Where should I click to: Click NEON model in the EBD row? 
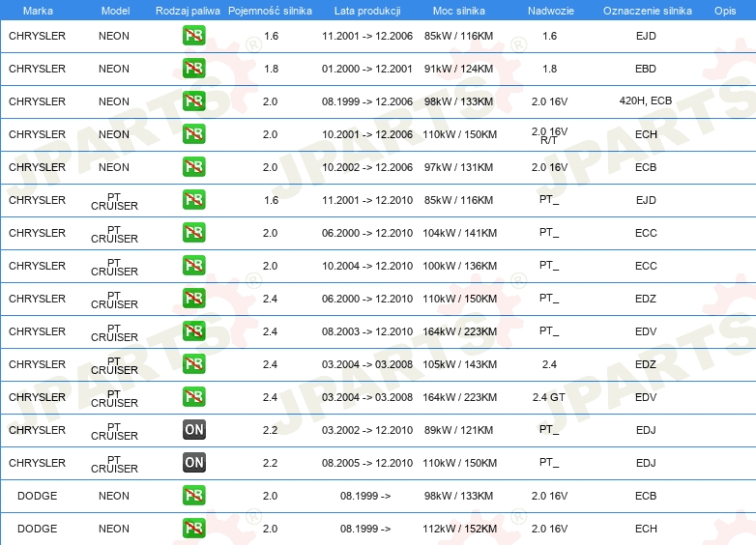point(114,69)
